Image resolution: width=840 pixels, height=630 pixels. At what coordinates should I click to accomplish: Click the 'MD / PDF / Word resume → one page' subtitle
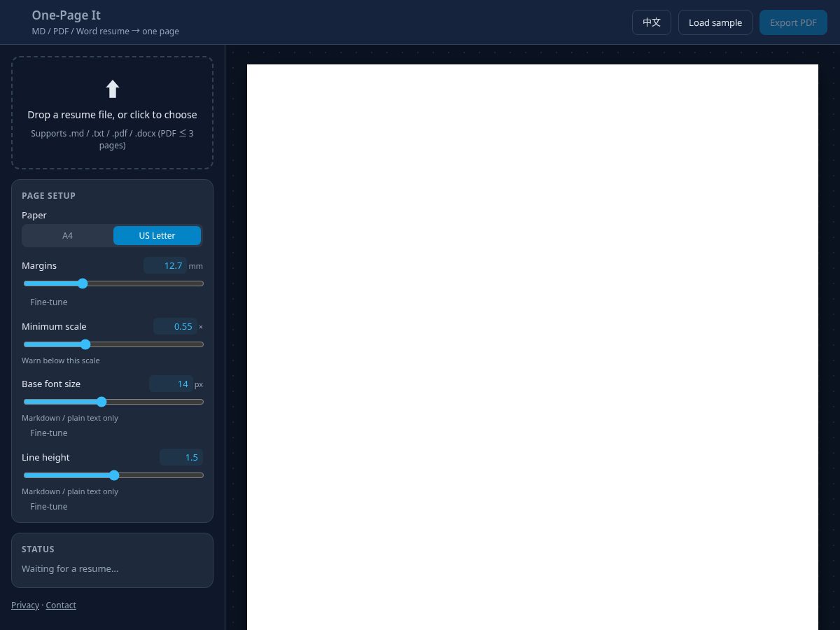pos(106,31)
